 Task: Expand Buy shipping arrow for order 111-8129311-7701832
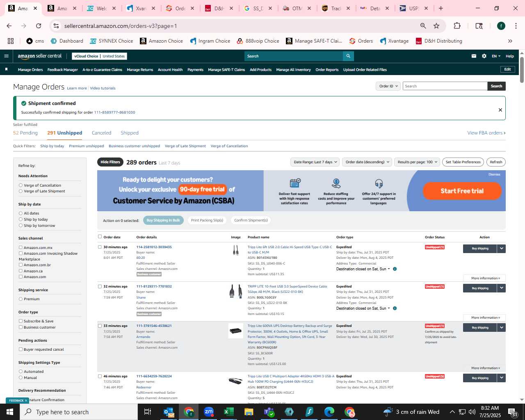(x=501, y=288)
